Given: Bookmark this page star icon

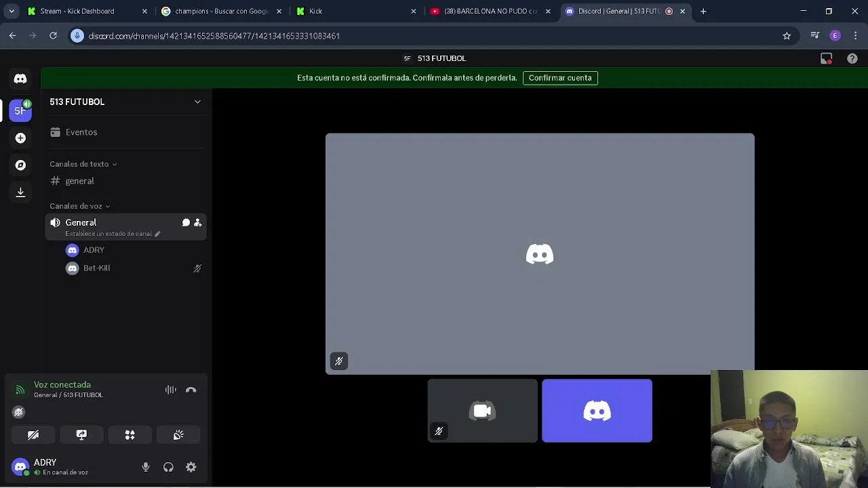Looking at the screenshot, I should (x=787, y=36).
